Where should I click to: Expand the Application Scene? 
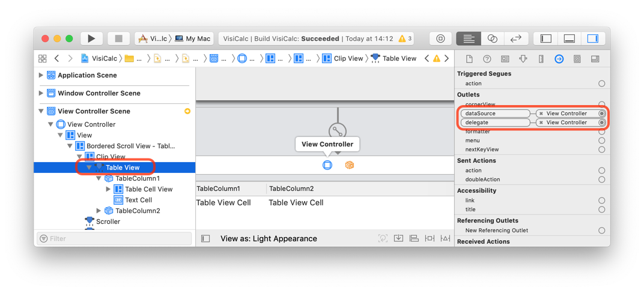click(x=41, y=75)
